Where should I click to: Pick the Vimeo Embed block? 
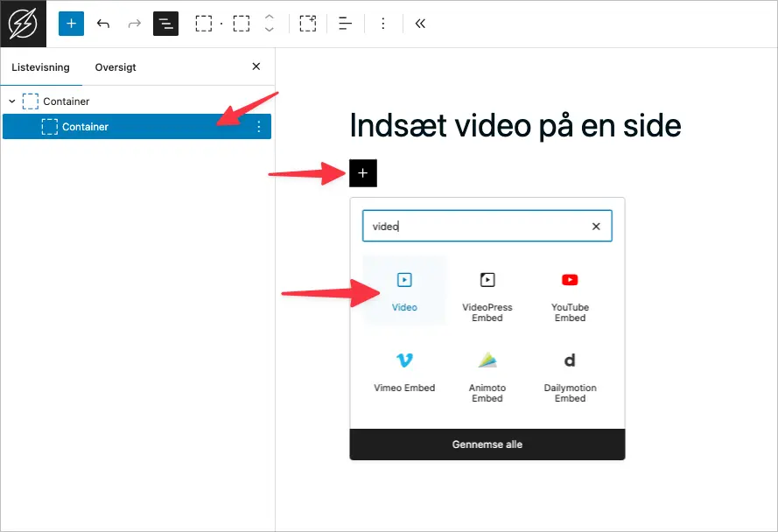[x=404, y=371]
